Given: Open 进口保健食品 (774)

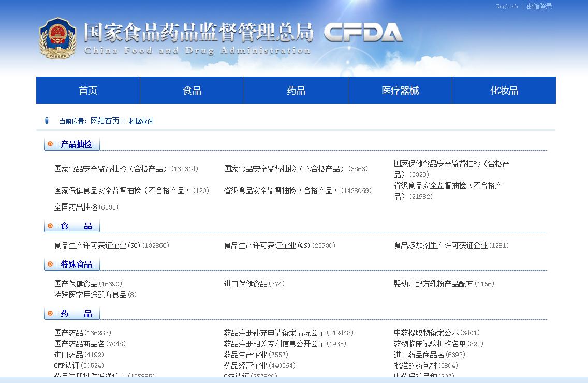Looking at the screenshot, I should 254,284.
